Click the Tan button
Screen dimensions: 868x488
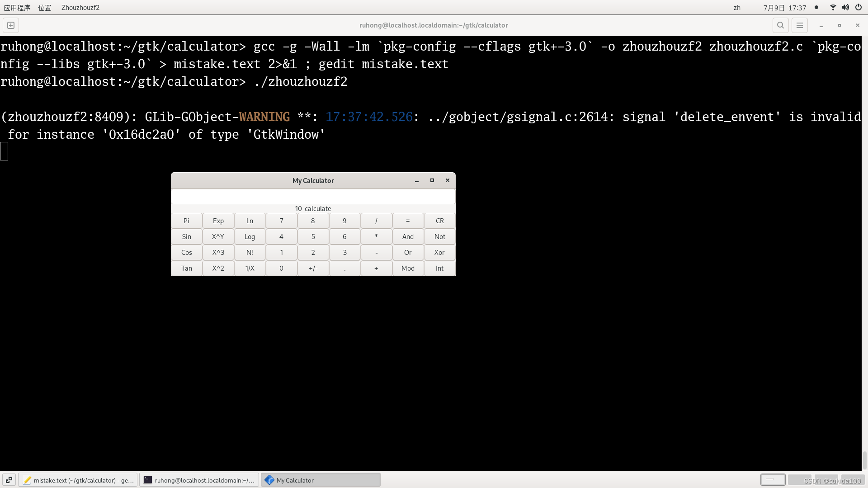(187, 268)
